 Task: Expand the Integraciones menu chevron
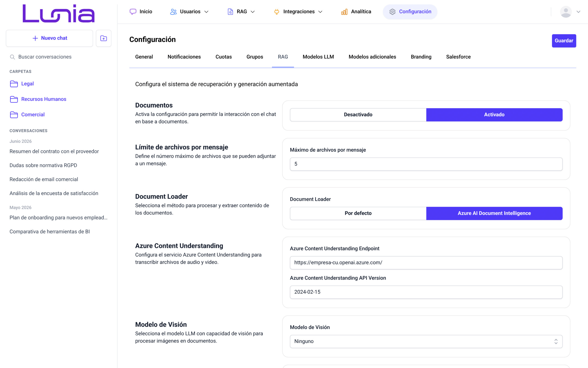pyautogui.click(x=320, y=12)
